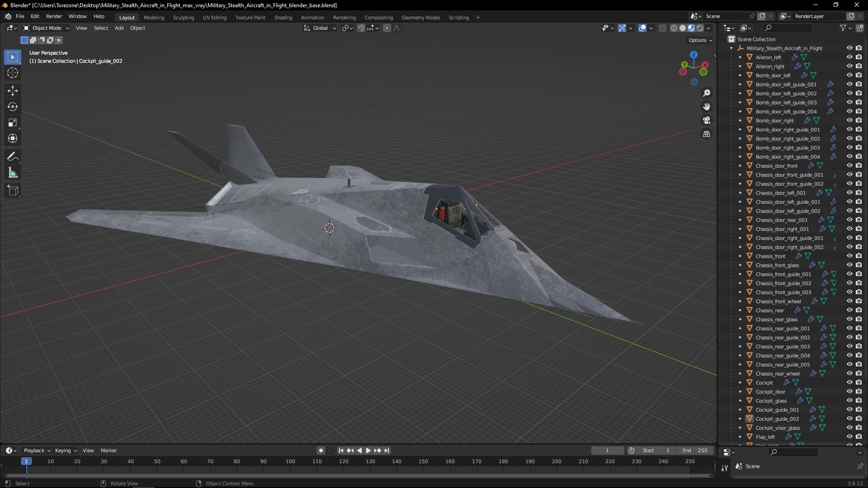
Task: Open the outliner filter funnel
Action: tap(843, 28)
